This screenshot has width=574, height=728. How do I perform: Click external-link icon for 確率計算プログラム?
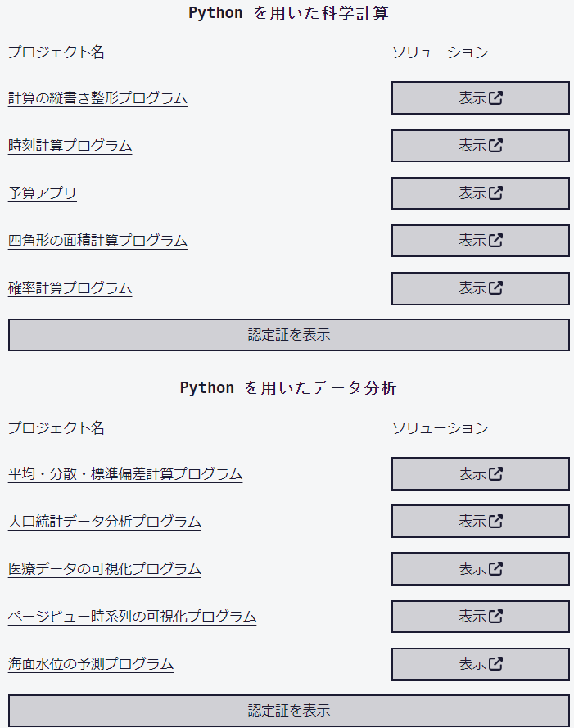coord(495,288)
